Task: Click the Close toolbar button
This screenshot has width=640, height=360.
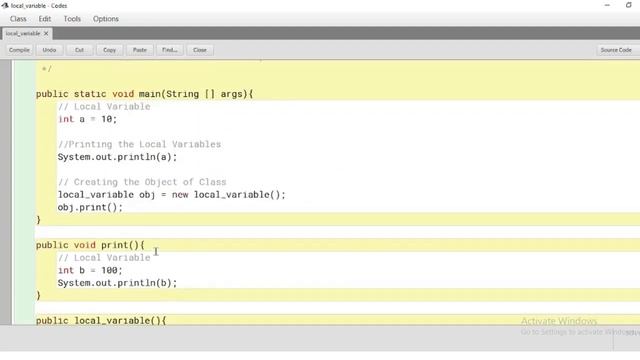Action: [200, 50]
